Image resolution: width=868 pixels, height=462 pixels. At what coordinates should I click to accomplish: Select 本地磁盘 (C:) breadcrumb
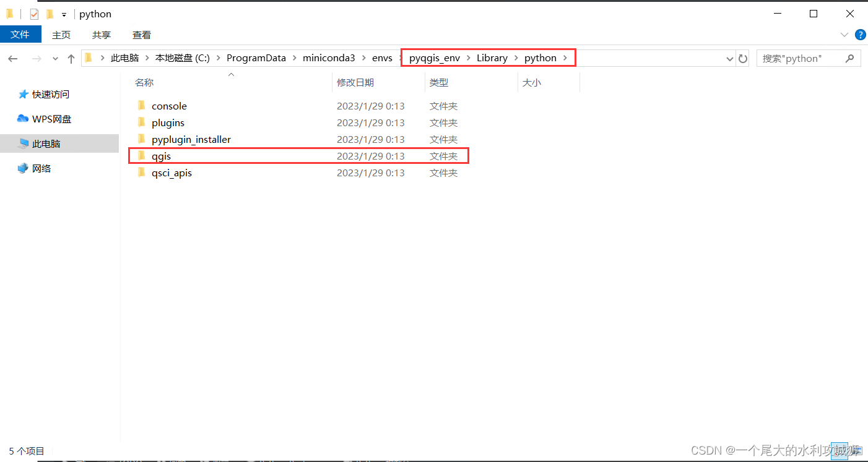pyautogui.click(x=183, y=58)
